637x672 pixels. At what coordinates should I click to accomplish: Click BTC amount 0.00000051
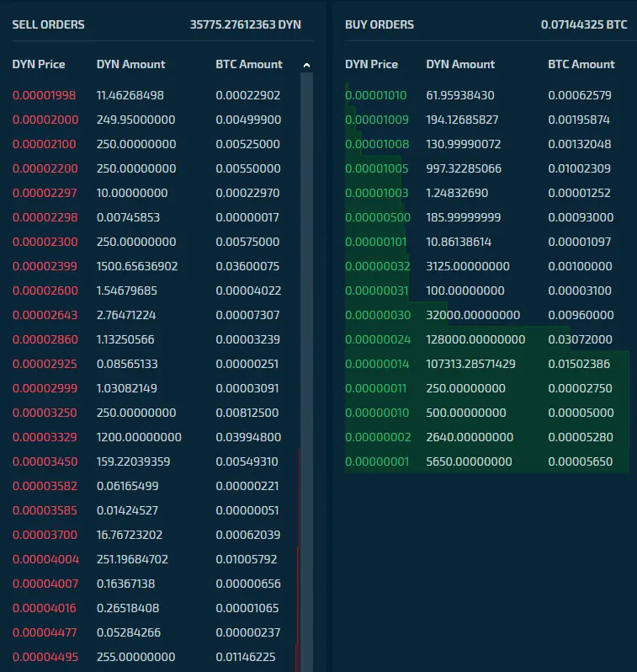pos(247,510)
